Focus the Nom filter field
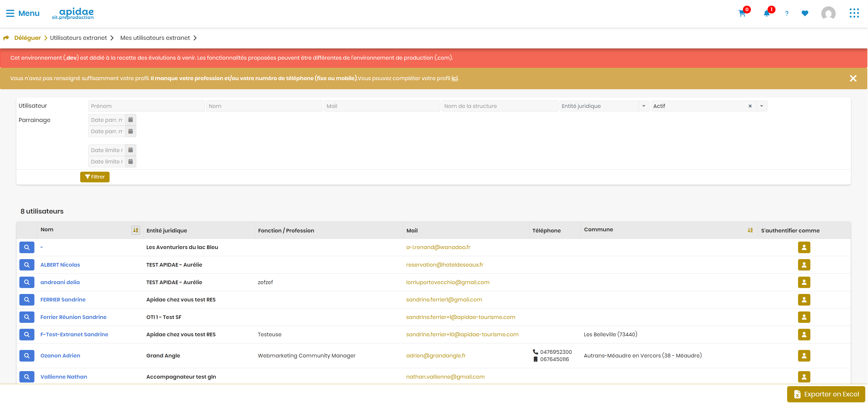Screen dimensions: 868x403 [264, 106]
